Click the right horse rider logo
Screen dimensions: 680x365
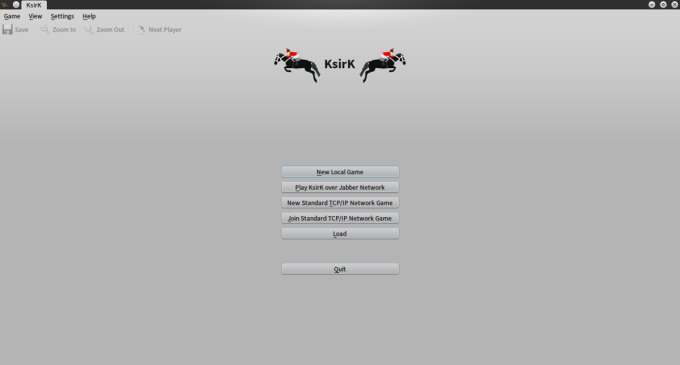(x=382, y=65)
